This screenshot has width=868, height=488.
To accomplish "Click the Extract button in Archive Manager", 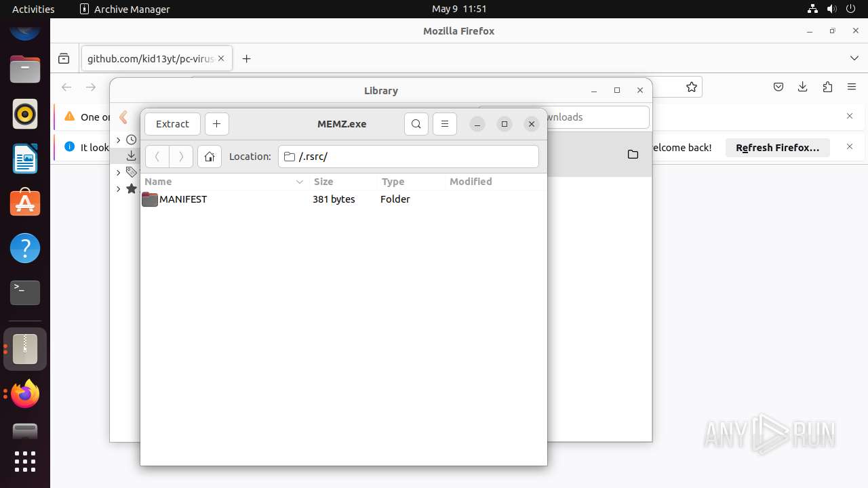I will (x=172, y=124).
